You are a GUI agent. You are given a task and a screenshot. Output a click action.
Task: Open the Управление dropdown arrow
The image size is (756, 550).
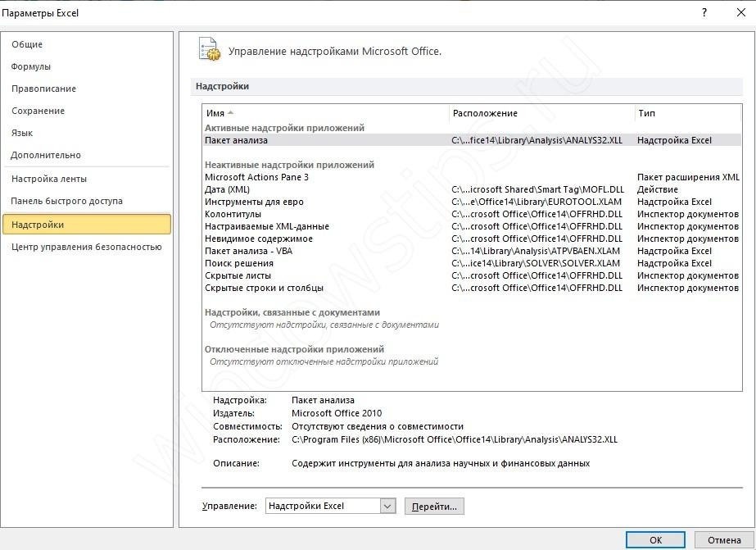(387, 507)
